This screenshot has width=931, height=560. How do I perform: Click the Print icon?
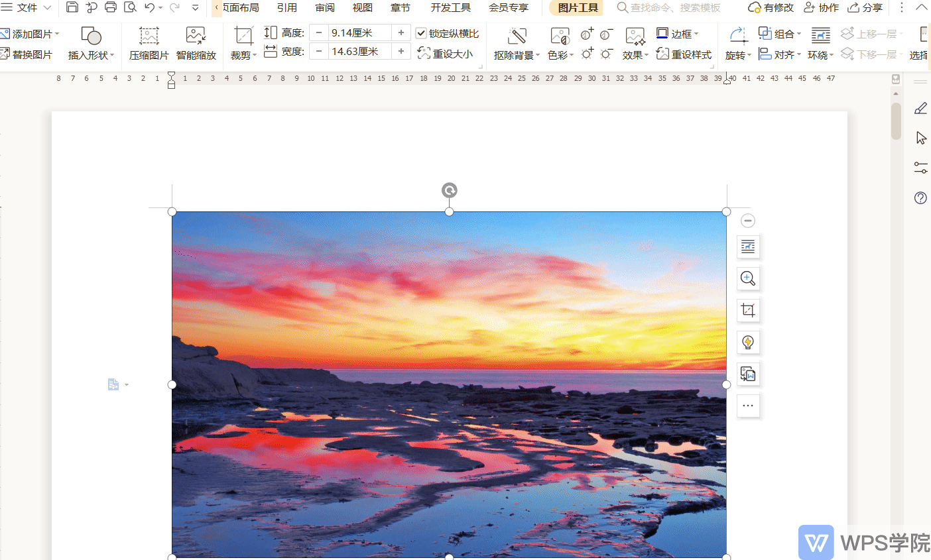click(x=111, y=7)
